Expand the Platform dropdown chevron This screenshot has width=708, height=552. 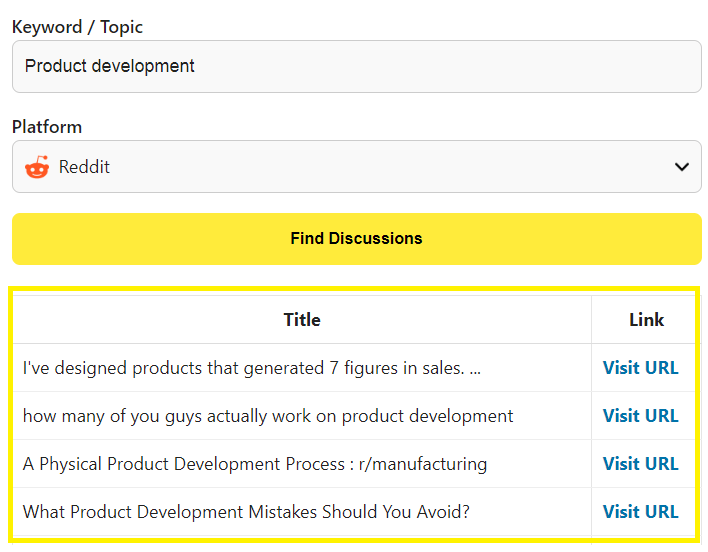point(681,167)
